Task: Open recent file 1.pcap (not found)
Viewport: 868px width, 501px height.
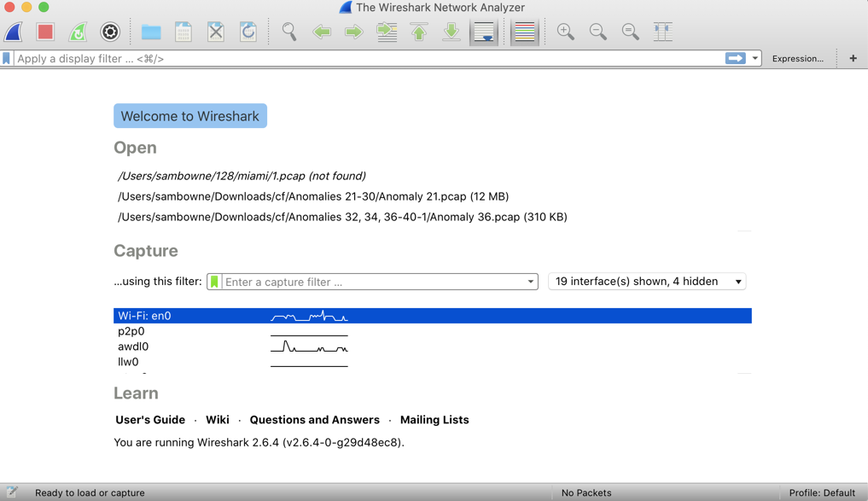Action: (x=242, y=176)
